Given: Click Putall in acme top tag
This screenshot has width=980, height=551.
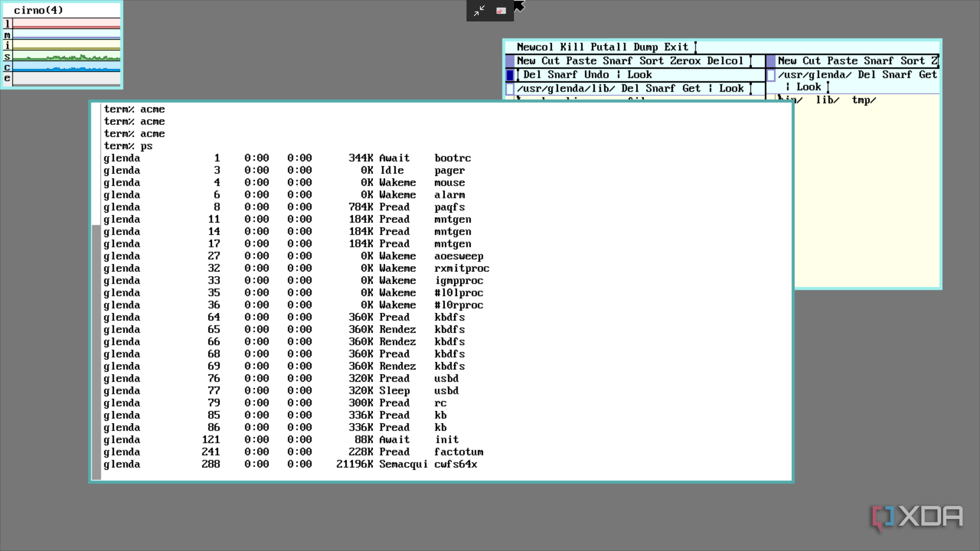Looking at the screenshot, I should [608, 47].
